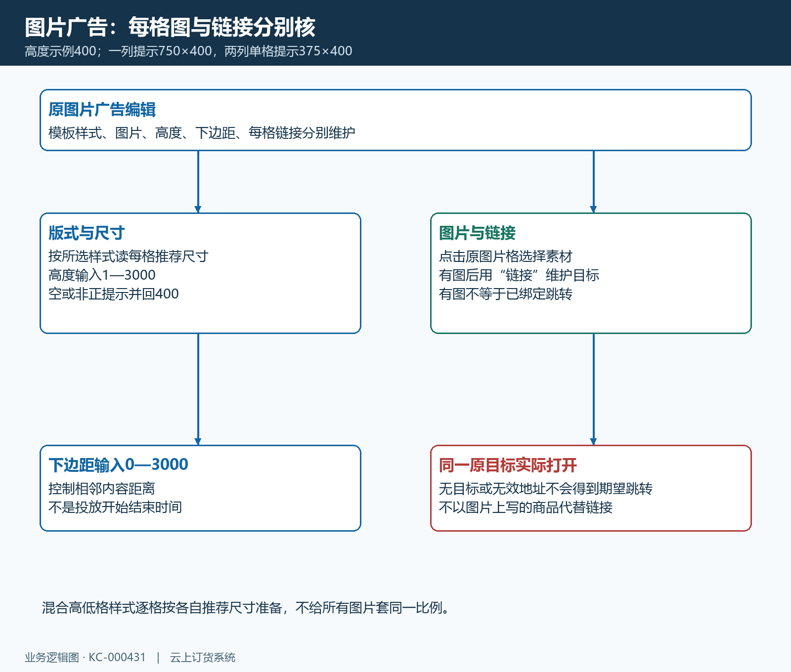This screenshot has width=791, height=672.
Task: Click the heading "版式与尺寸"
Action: tap(87, 233)
